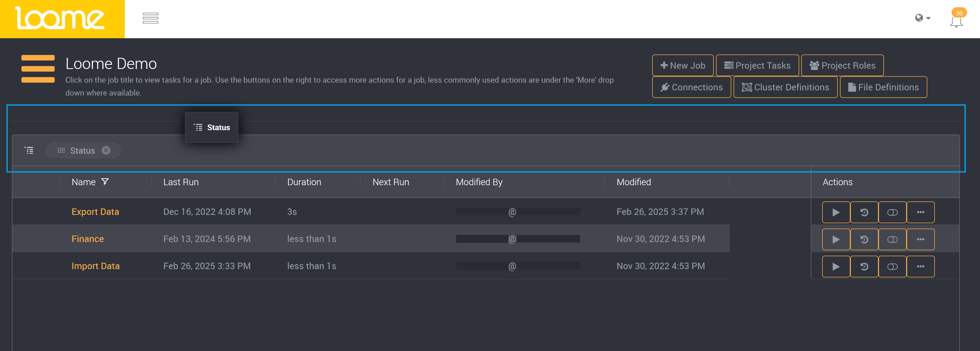Open Project Roles
The image size is (980, 351).
click(842, 65)
